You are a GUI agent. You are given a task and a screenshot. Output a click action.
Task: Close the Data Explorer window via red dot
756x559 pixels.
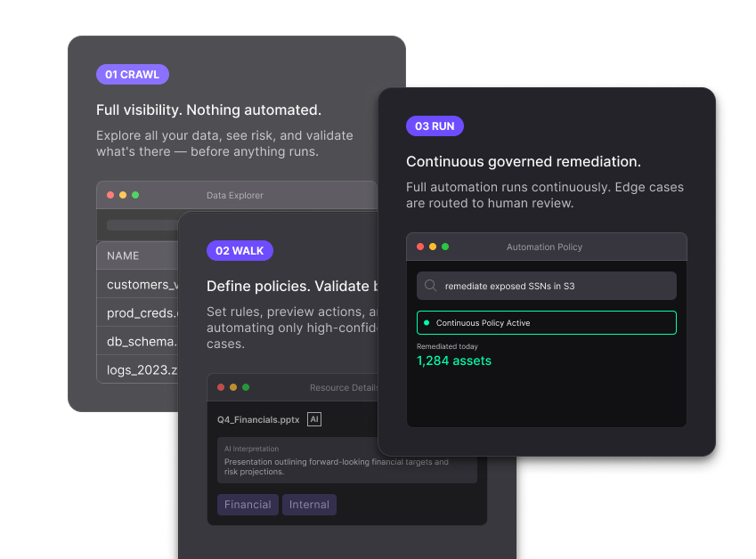coord(110,195)
